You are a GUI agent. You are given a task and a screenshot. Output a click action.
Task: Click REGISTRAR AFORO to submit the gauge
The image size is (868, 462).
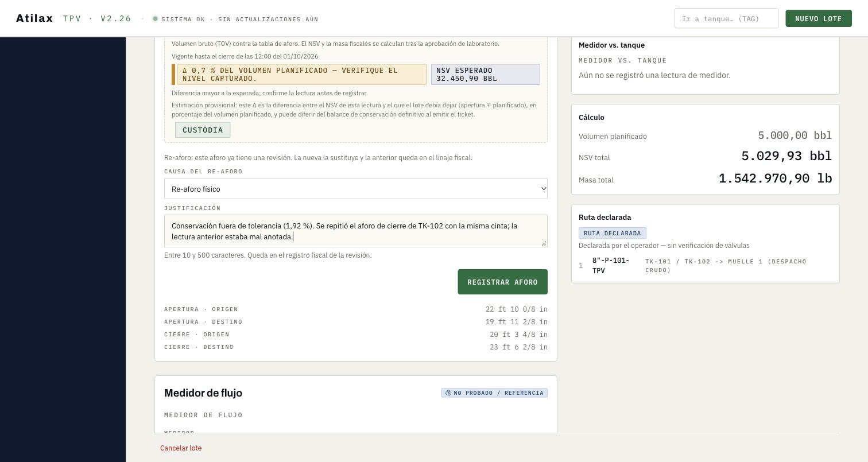[502, 282]
